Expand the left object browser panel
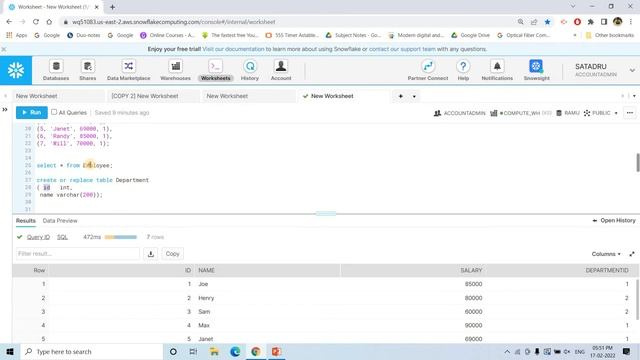 point(5,109)
